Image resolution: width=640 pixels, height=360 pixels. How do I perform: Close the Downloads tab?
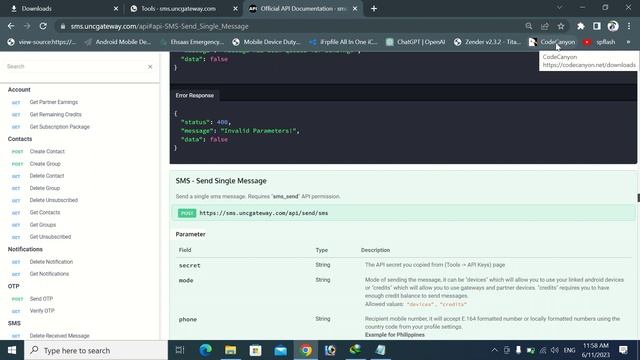click(x=116, y=9)
